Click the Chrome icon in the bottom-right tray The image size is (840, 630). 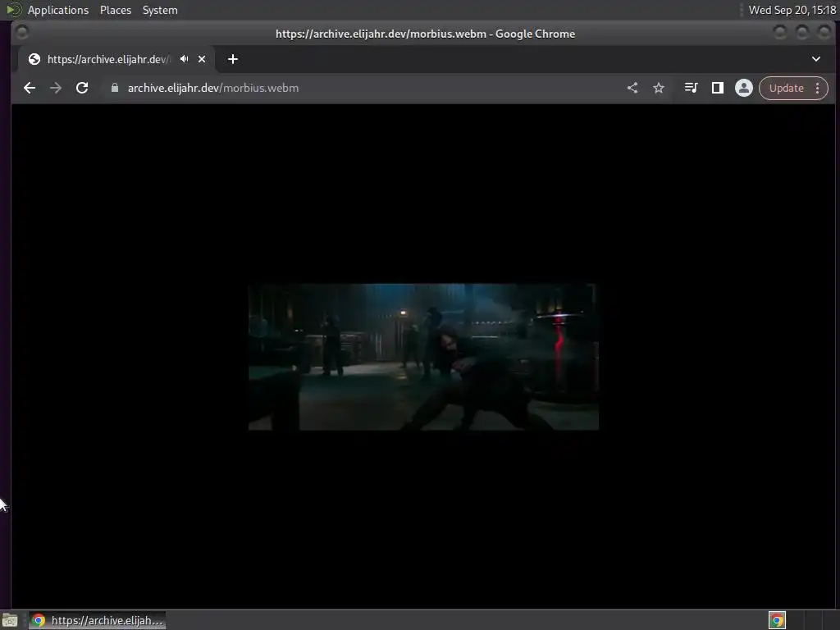[777, 620]
